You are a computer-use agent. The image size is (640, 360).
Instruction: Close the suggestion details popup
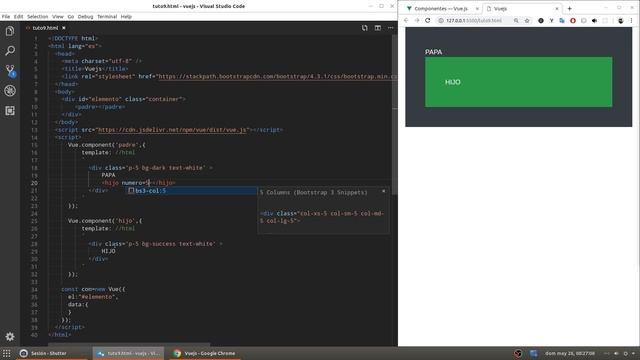point(383,191)
